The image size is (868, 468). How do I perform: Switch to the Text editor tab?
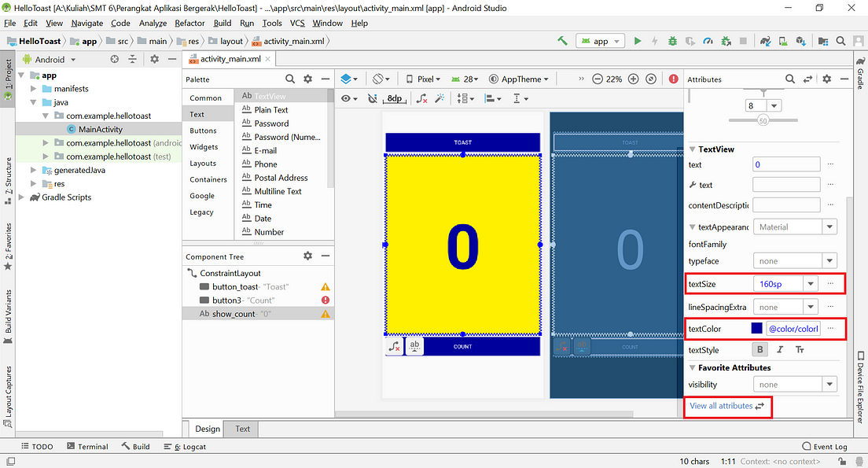(x=242, y=429)
